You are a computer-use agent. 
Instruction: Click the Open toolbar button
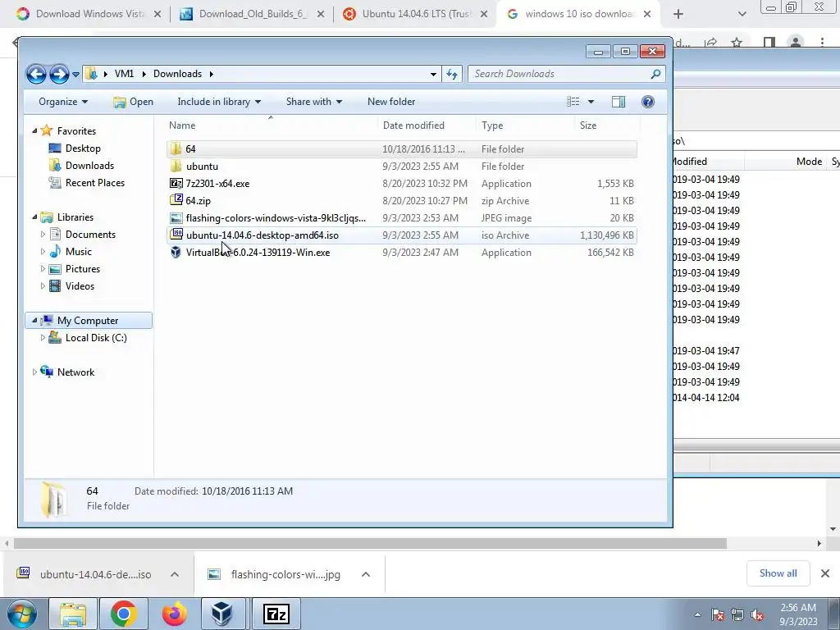coord(134,101)
